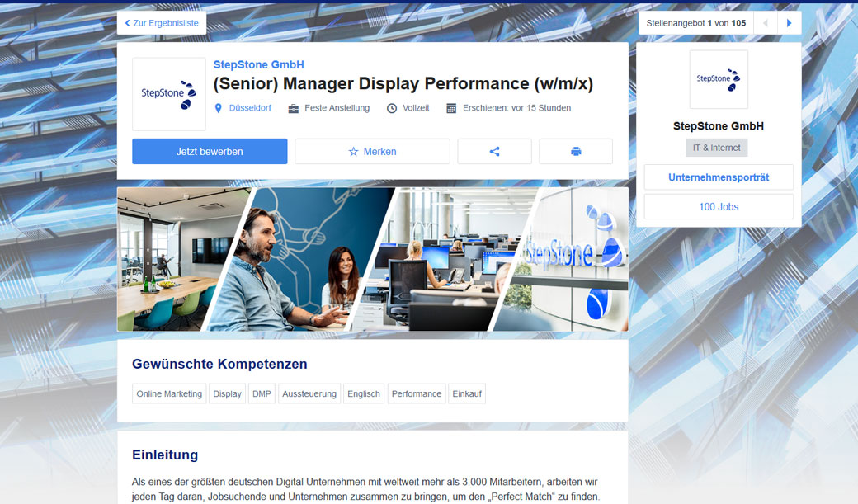Open the Unternehmensporträt company profile
The image size is (858, 504).
[x=719, y=177]
